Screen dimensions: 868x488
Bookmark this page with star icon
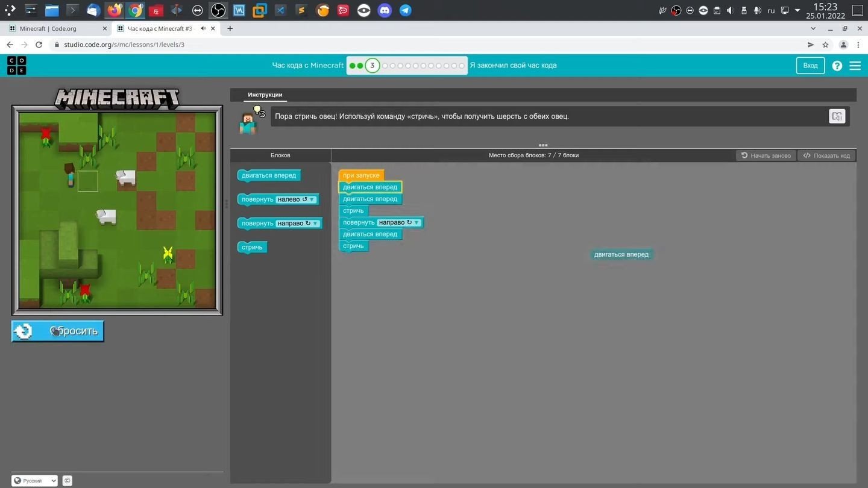pyautogui.click(x=825, y=45)
